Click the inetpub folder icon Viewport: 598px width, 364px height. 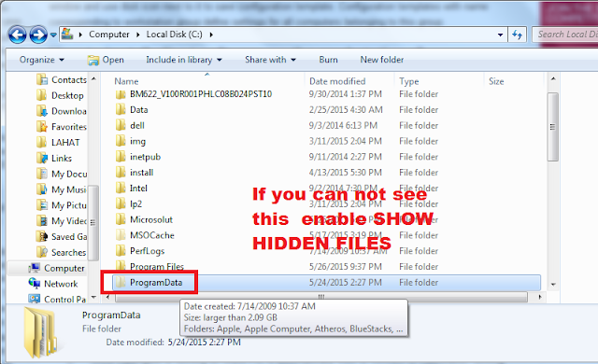(121, 157)
